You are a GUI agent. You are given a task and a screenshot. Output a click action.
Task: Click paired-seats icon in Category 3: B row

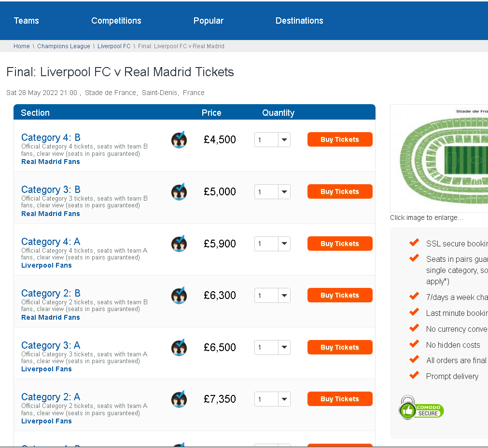coord(179,192)
